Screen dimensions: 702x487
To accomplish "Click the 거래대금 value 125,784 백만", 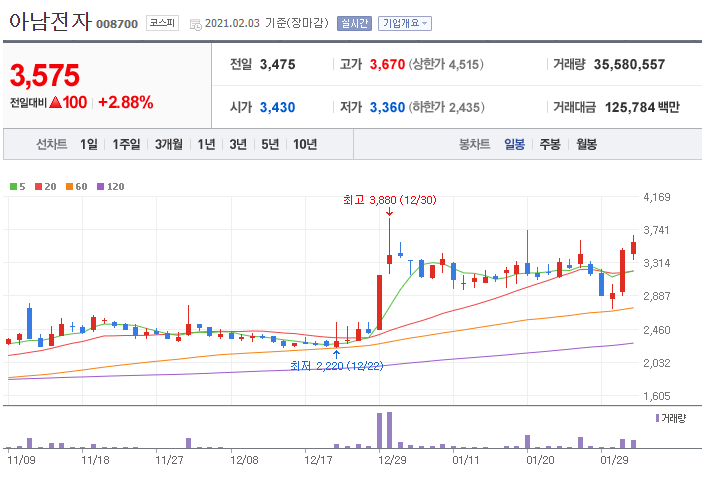I will [642, 107].
